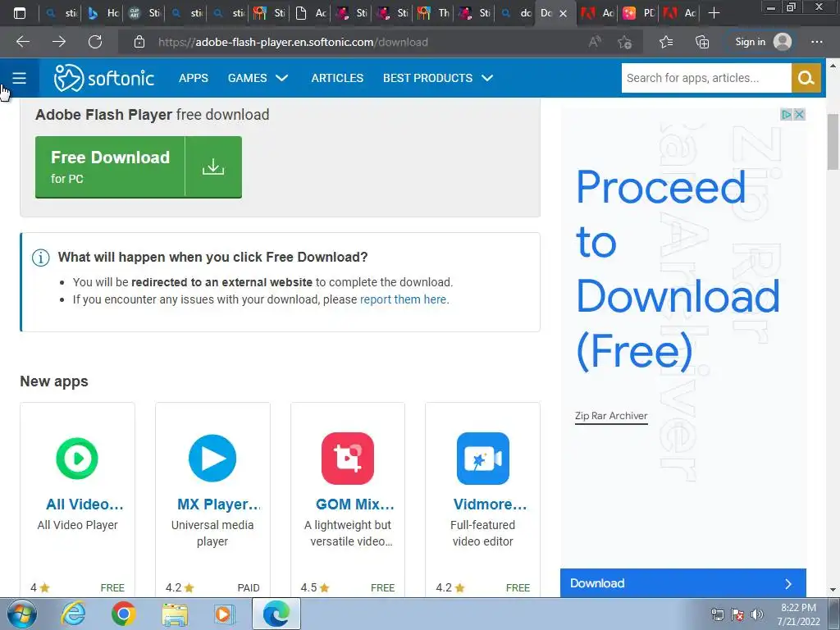Launch Internet Explorer from taskbar
The width and height of the screenshot is (840, 630).
73,614
